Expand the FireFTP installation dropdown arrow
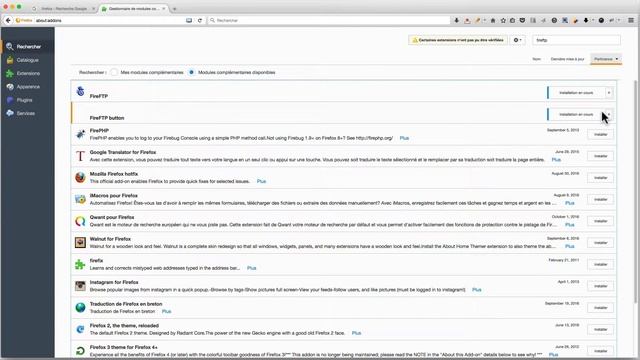The image size is (640, 360). pos(609,93)
